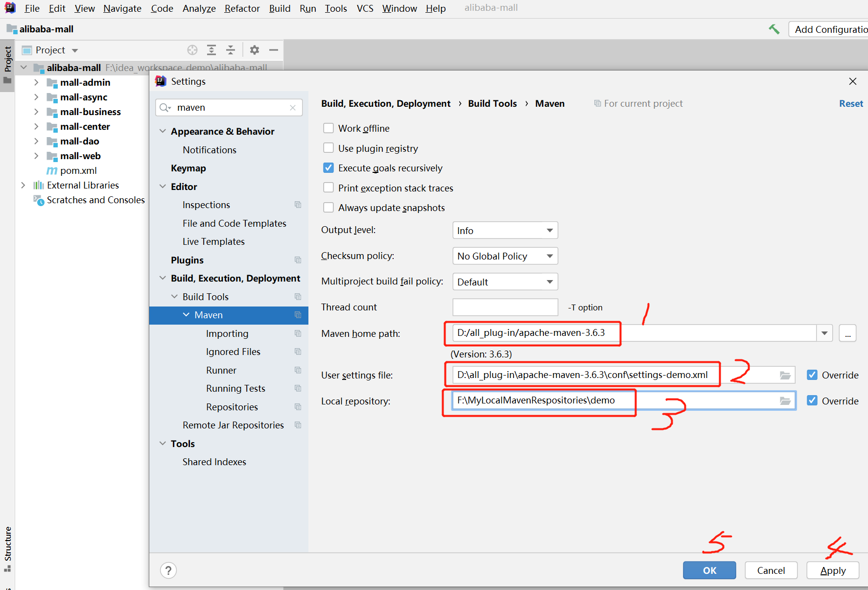Click the build hammer icon
The image size is (868, 590).
coord(774,29)
